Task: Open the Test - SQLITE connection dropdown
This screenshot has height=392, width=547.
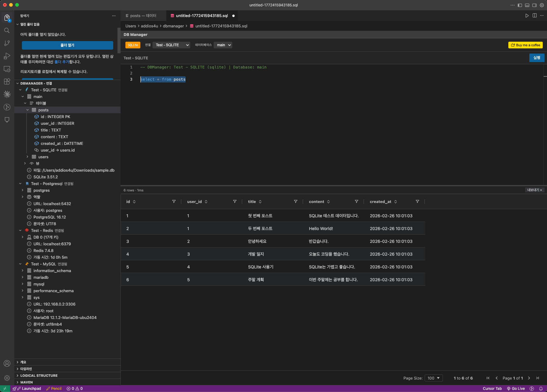Action: coord(171,45)
